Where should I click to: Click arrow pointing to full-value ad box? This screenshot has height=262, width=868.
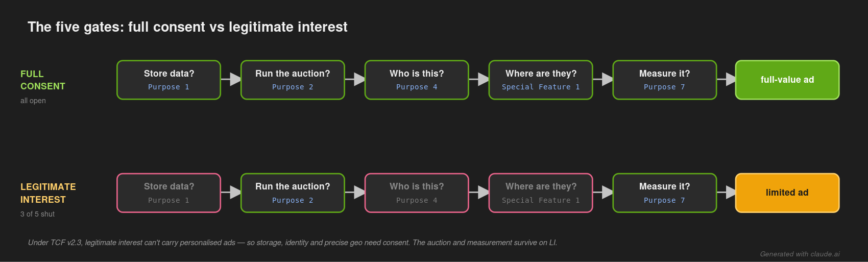pyautogui.click(x=727, y=79)
